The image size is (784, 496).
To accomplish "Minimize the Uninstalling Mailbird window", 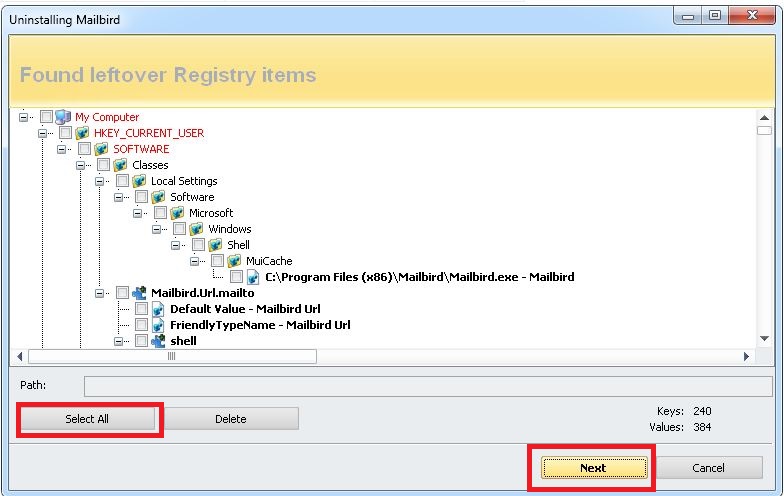I will (x=688, y=16).
